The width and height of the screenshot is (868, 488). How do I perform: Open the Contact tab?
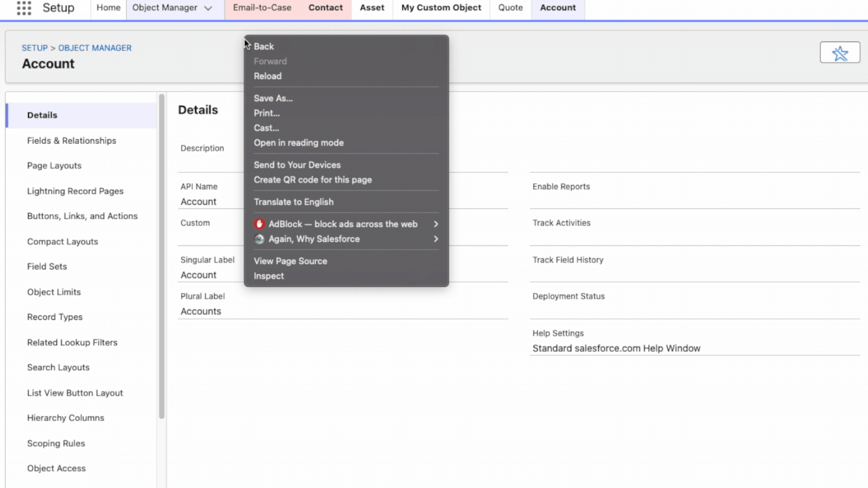(325, 8)
